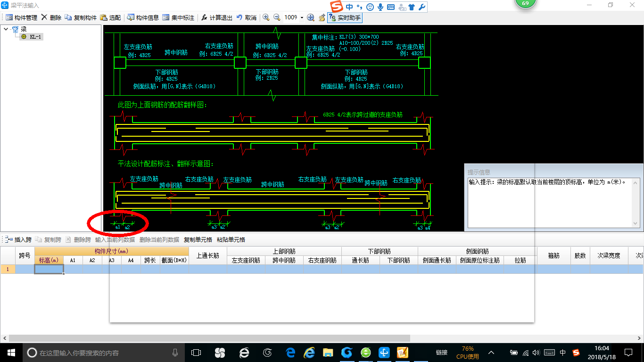644x362 pixels.
Task: Click the A2 column header
Action: coord(92,260)
